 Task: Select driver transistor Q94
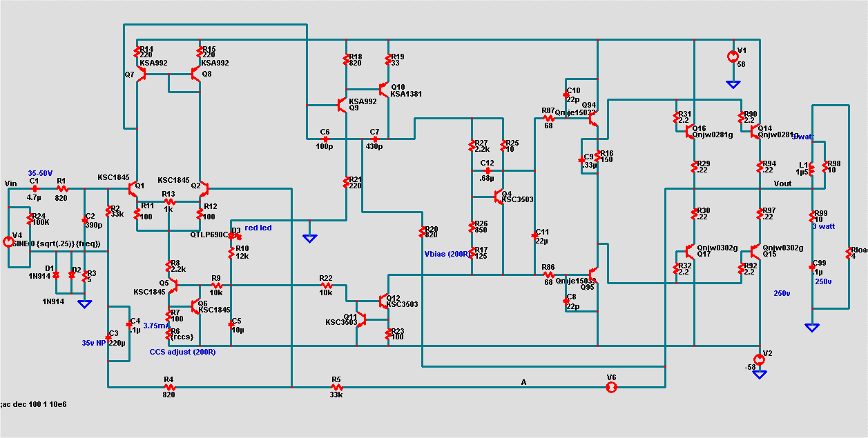coord(593,119)
